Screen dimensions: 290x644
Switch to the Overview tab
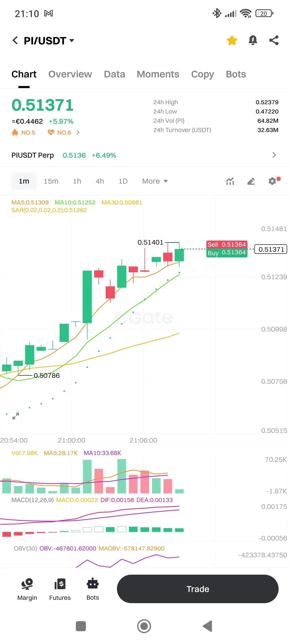click(70, 74)
